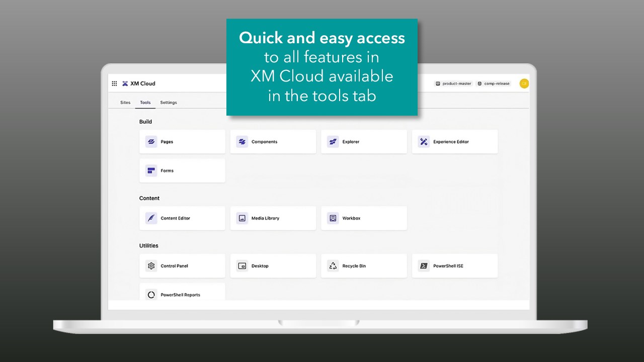
Task: Click the Explorer card label
Action: point(351,142)
